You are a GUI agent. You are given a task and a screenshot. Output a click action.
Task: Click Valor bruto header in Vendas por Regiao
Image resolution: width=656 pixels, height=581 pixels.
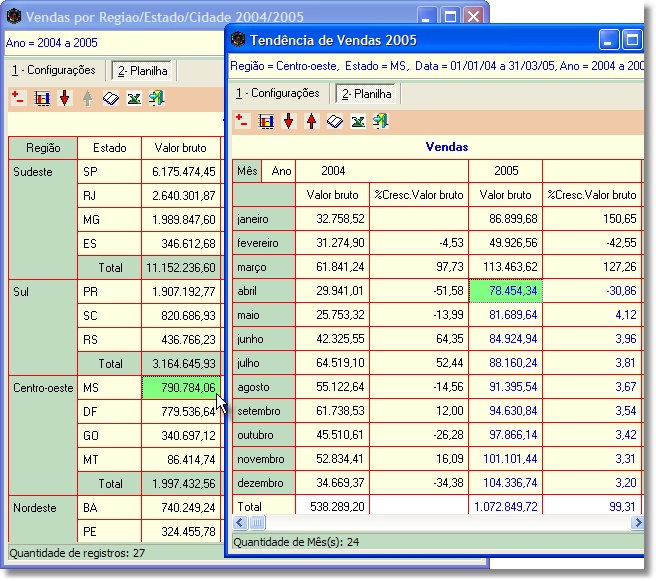(181, 148)
